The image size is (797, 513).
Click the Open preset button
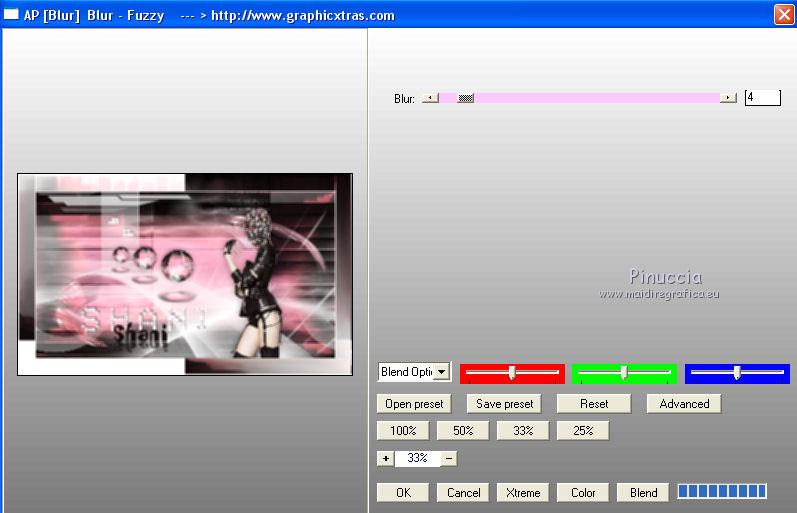click(x=414, y=404)
